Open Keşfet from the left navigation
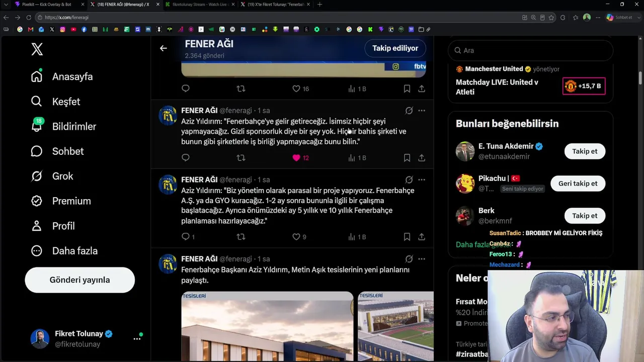 [55, 102]
